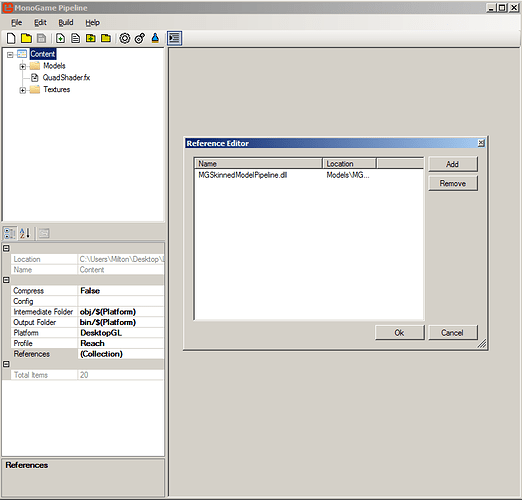Click the empty Config value field
The height and width of the screenshot is (500, 522).
coord(121,301)
